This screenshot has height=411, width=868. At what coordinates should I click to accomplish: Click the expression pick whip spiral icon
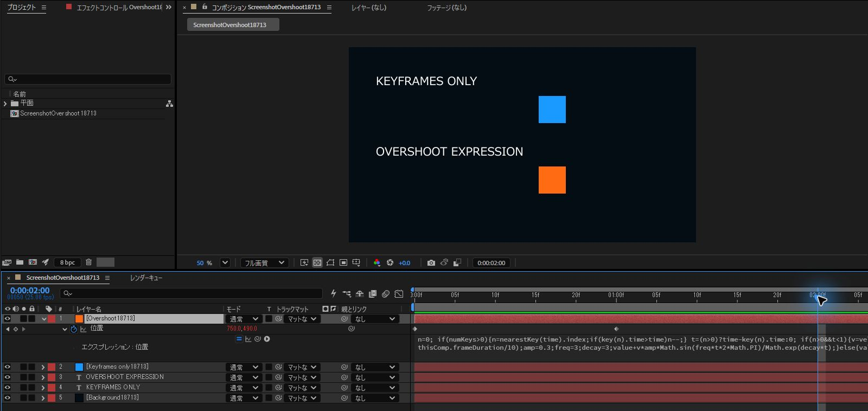(x=258, y=339)
